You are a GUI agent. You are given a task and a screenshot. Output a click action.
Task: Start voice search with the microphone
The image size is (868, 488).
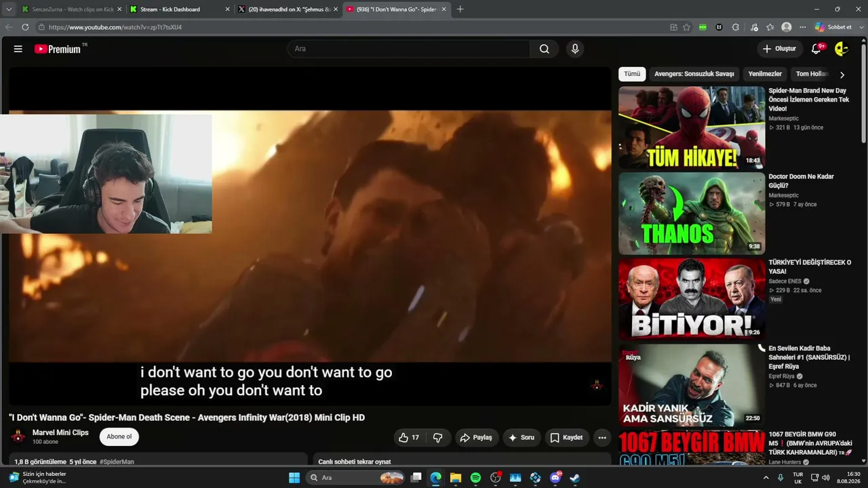(575, 49)
